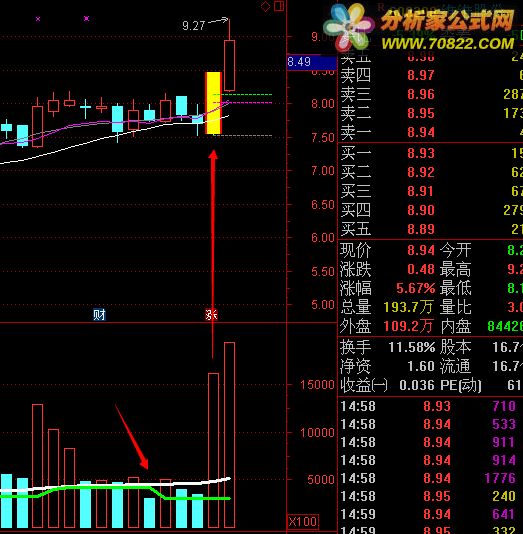Click the 最高 label

[456, 269]
